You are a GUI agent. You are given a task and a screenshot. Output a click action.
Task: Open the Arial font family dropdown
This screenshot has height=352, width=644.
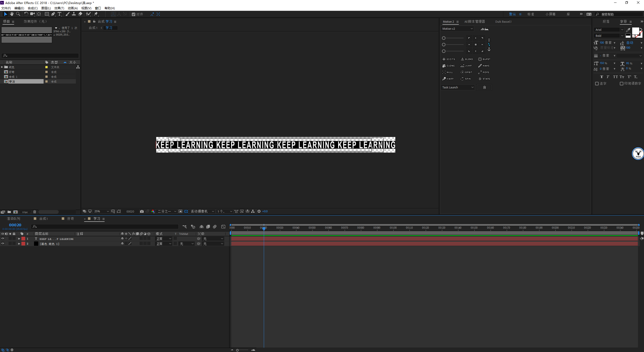pos(608,30)
